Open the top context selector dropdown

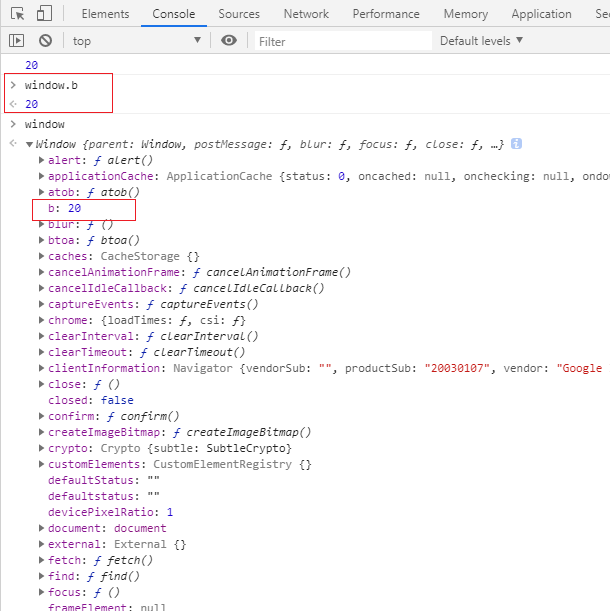point(136,41)
